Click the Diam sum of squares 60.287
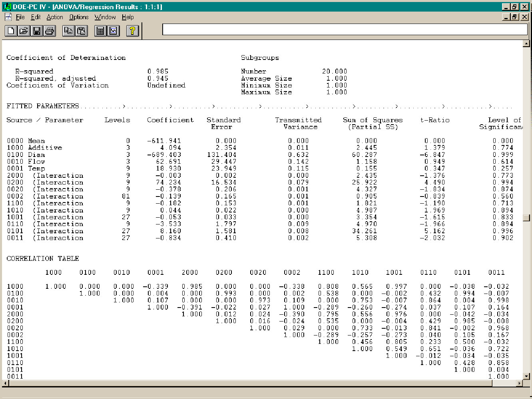The height and width of the screenshot is (399, 532). (365, 155)
